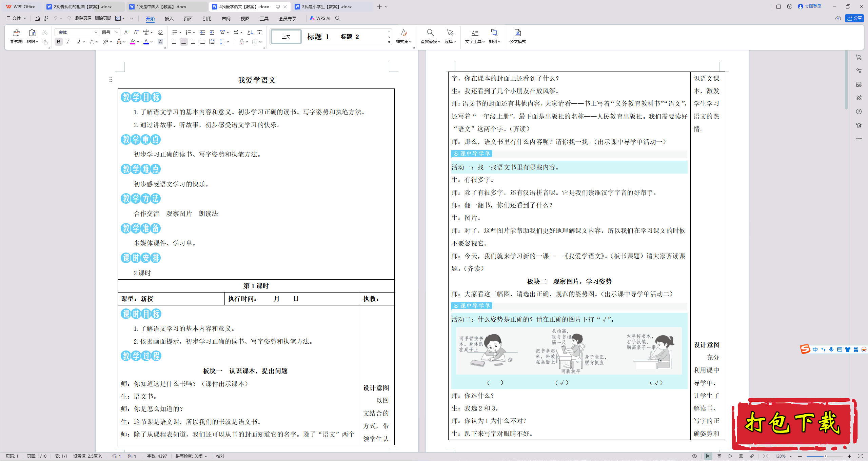Toggle Bold formatting
The width and height of the screenshot is (868, 461).
tap(59, 42)
